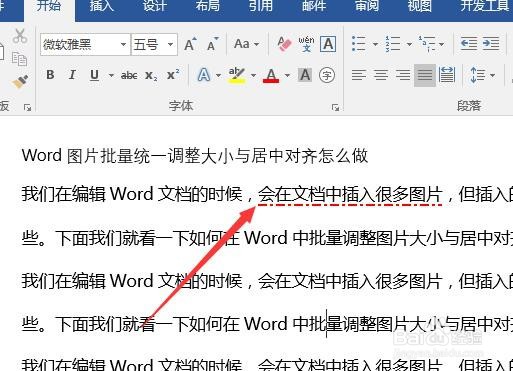Open multilevel list dropdown arrow
The height and width of the screenshot is (371, 513).
(442, 44)
